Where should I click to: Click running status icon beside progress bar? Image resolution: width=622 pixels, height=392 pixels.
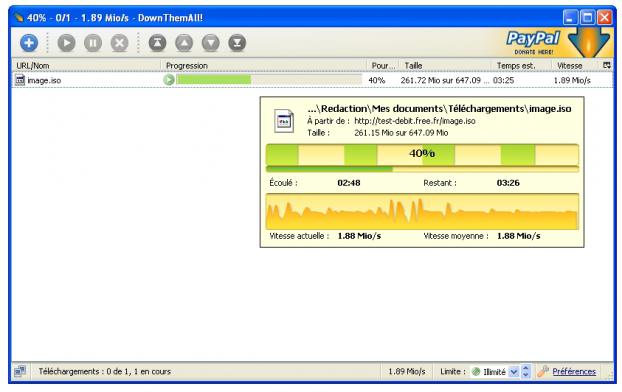coord(169,80)
